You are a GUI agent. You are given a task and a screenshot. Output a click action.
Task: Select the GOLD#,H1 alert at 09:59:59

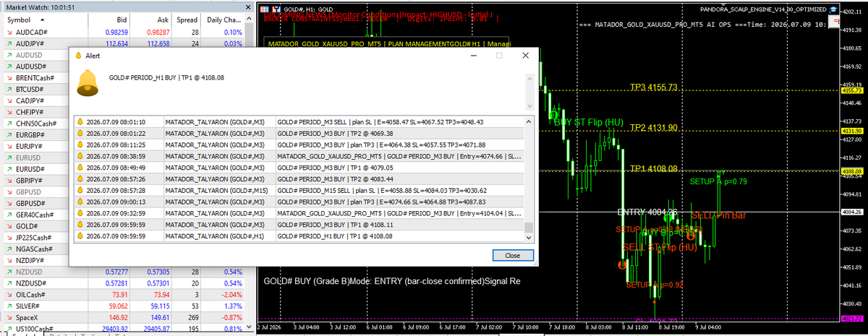pyautogui.click(x=299, y=236)
